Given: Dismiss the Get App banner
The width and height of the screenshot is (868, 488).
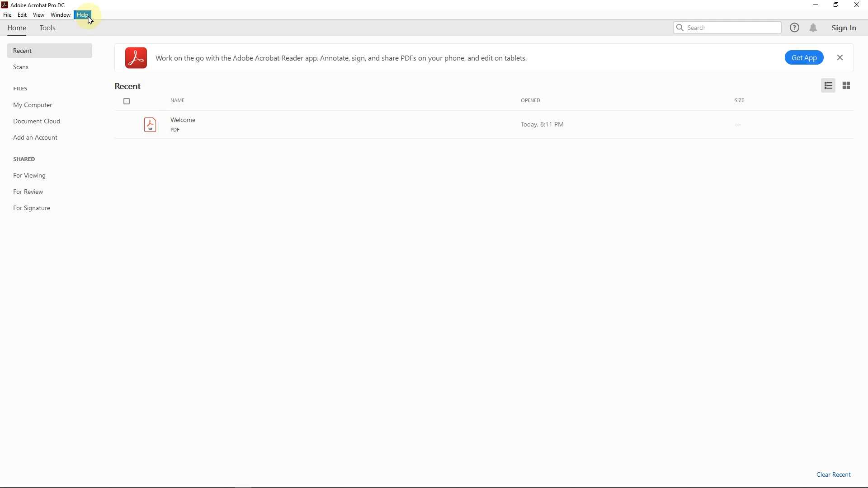Looking at the screenshot, I should point(840,58).
